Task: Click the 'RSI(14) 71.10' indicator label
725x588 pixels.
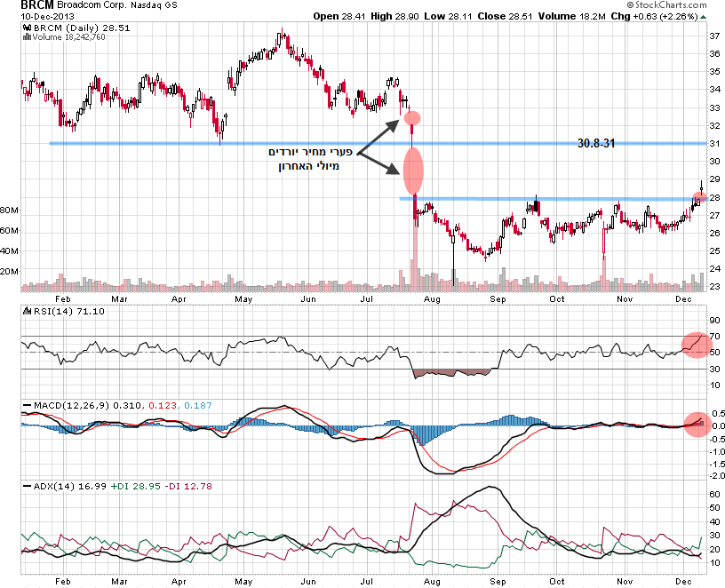Action: coord(69,312)
